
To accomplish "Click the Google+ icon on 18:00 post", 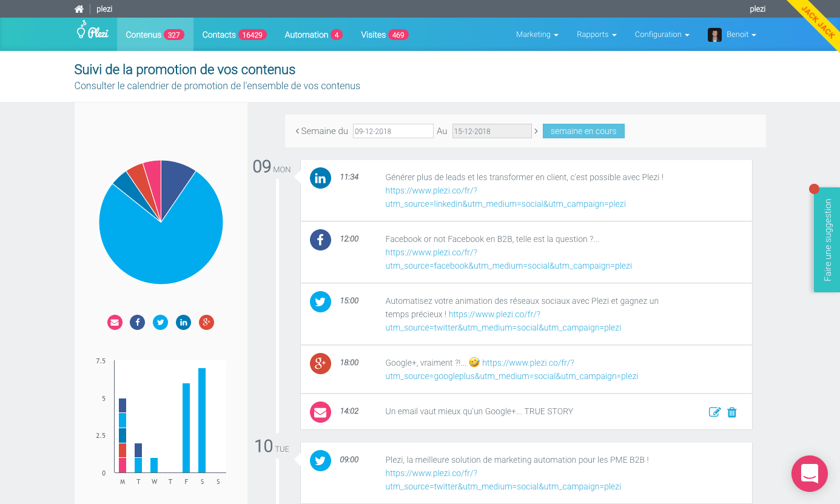I will coord(320,363).
